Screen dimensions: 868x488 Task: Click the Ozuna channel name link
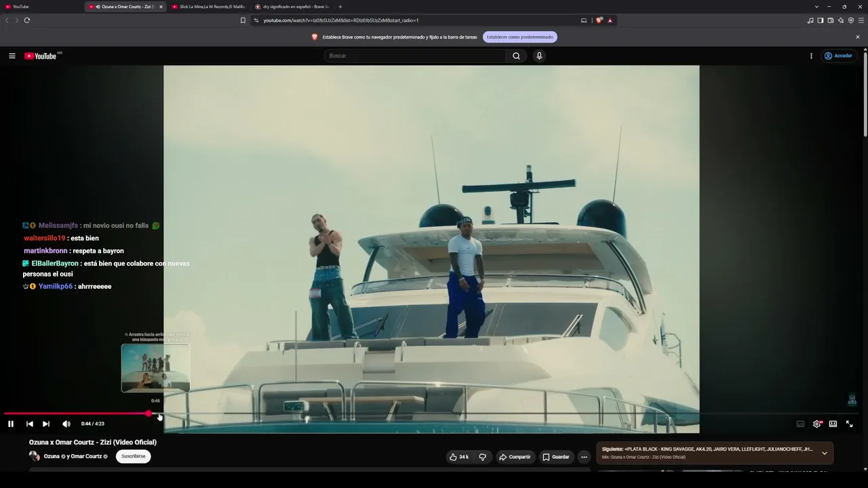(52, 457)
